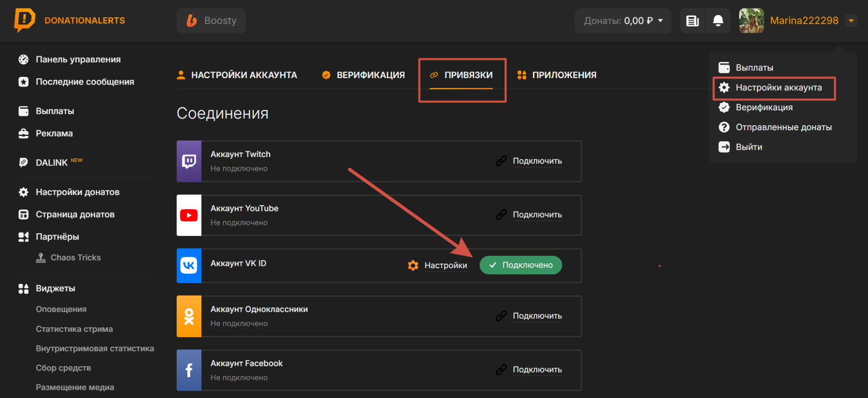Collapse the user menu arrow near Marina222298
Viewport: 868px width, 398px height.
(851, 21)
